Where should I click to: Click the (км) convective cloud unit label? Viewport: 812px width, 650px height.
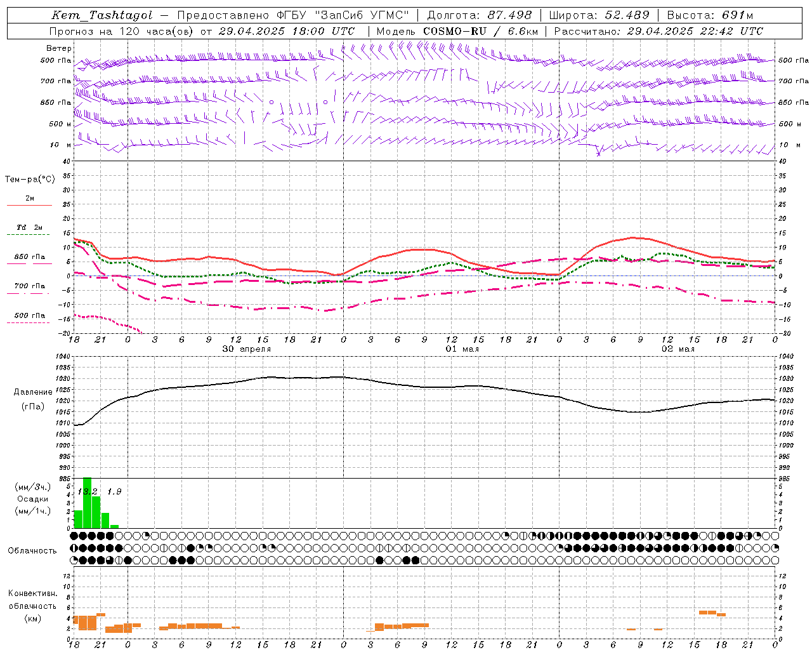[x=33, y=618]
